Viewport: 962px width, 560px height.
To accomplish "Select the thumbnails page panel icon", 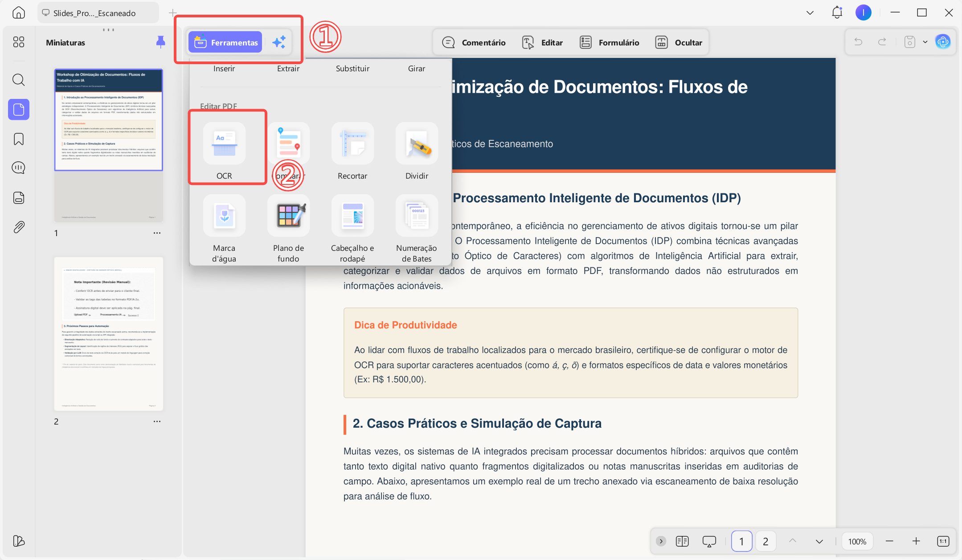I will 19,109.
